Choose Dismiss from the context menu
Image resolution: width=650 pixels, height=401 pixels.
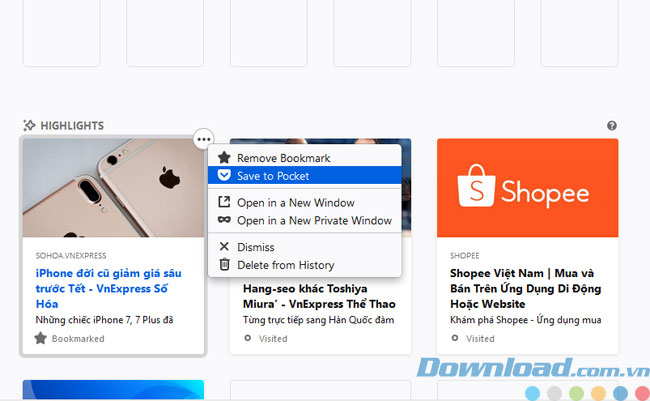[305, 247]
